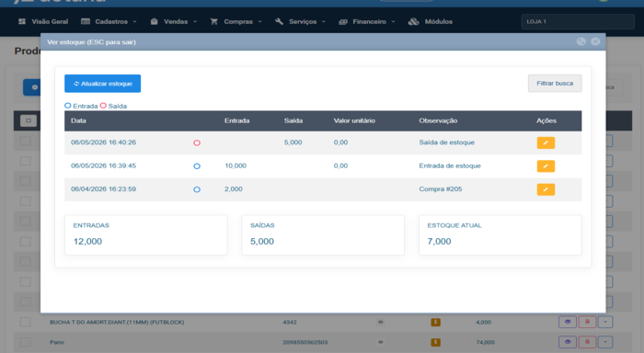This screenshot has height=353, width=644.
Task: Expand the Compras menu
Action: [236, 21]
